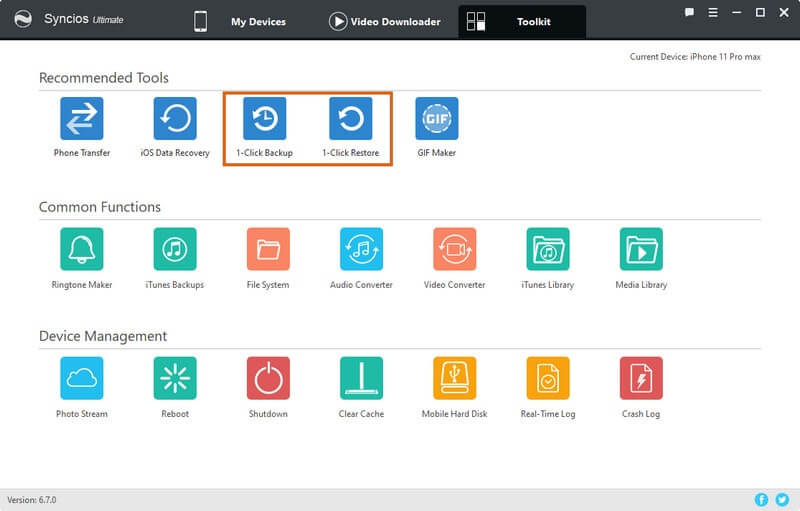Click the Shutdown device icon

click(268, 378)
